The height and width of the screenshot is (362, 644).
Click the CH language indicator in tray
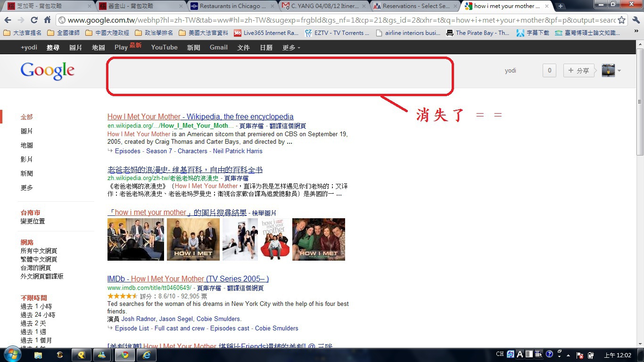coord(500,354)
